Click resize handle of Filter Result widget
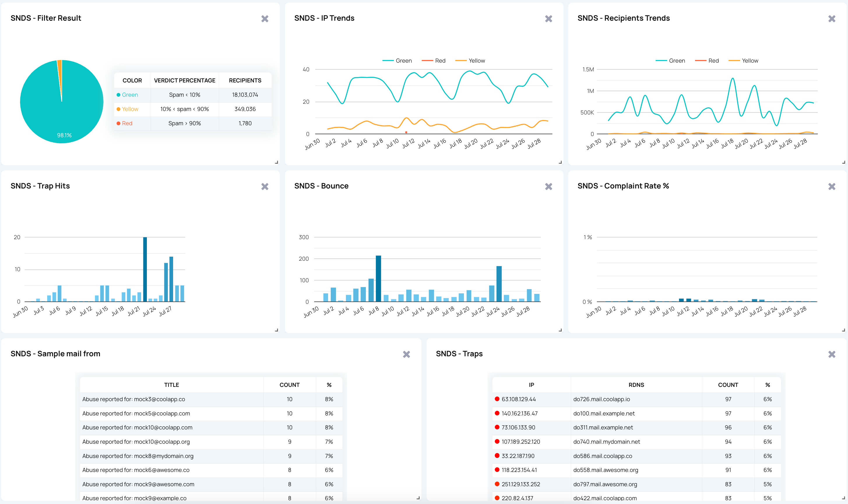 (x=277, y=162)
